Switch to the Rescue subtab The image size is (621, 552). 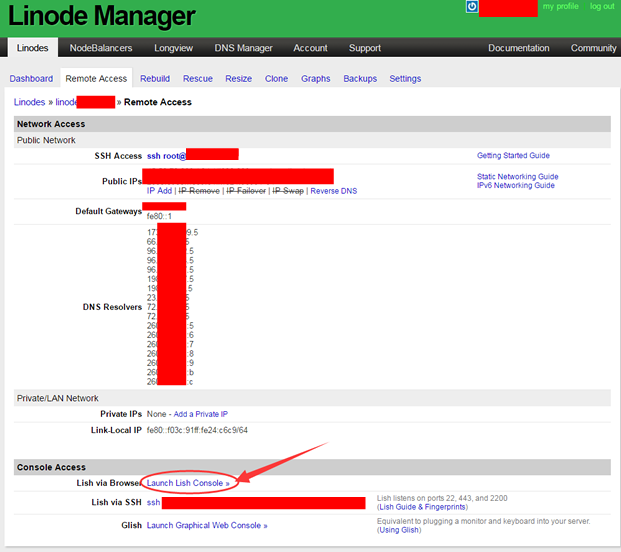pyautogui.click(x=198, y=78)
